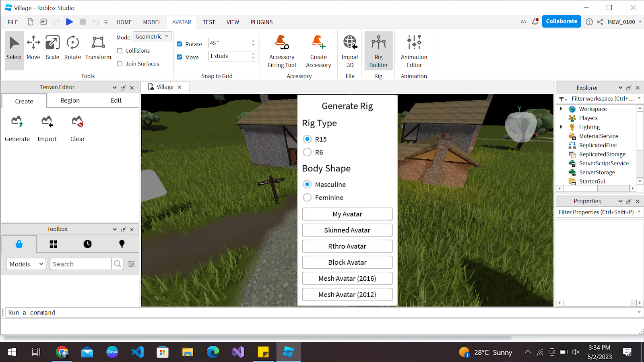This screenshot has height=362, width=644.
Task: Open Toolbox panel options arrow
Action: [x=115, y=229]
